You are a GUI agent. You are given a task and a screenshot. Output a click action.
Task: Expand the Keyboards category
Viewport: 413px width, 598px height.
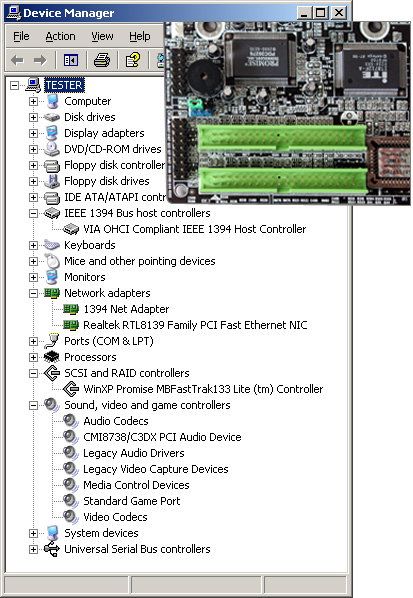pyautogui.click(x=34, y=245)
